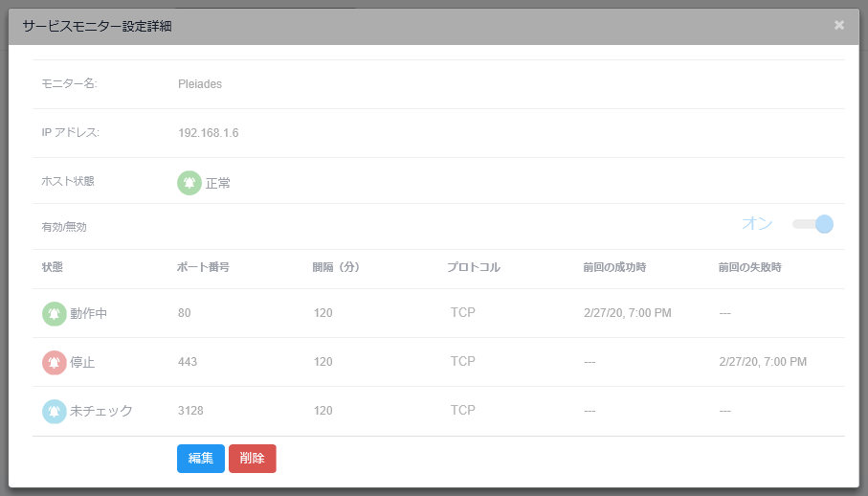Click the ホスト状態 label
Screen dimensions: 868x496
click(68, 181)
